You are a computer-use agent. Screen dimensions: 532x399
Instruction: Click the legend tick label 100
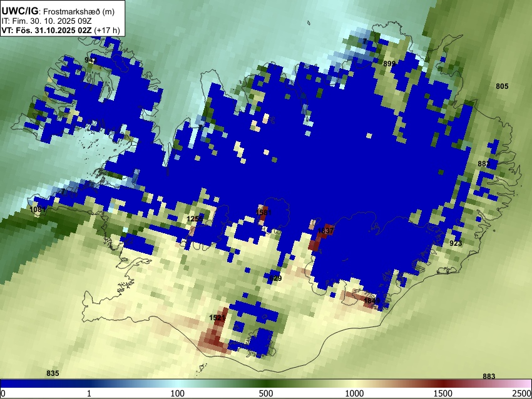tap(178, 393)
